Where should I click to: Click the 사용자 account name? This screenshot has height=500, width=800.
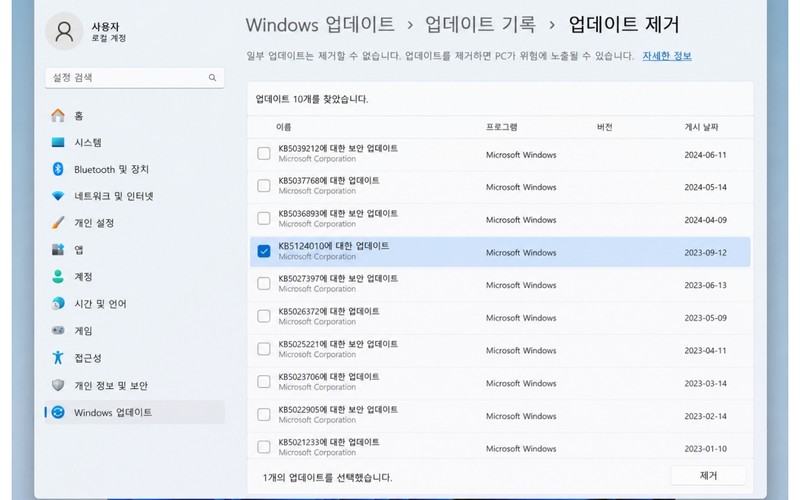tap(105, 27)
